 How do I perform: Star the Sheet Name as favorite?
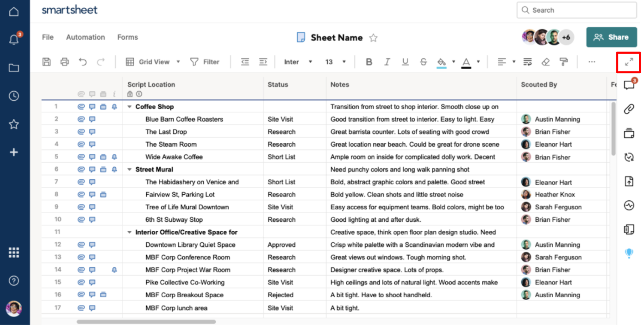(373, 38)
